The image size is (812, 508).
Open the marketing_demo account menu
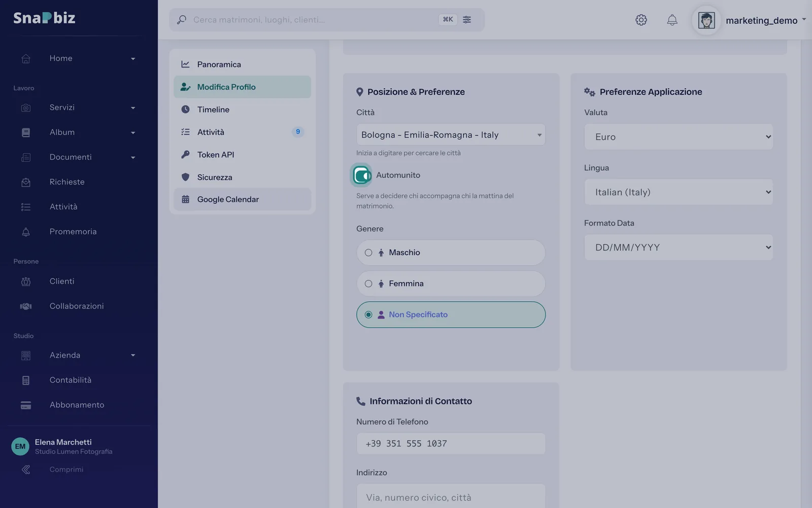750,20
